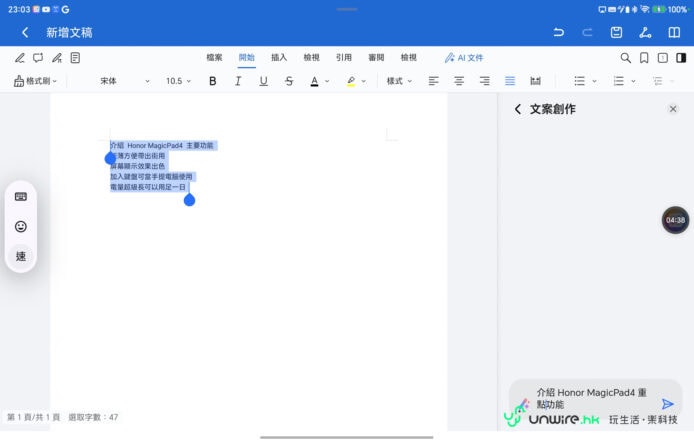
Task: Align text left
Action: pyautogui.click(x=433, y=81)
